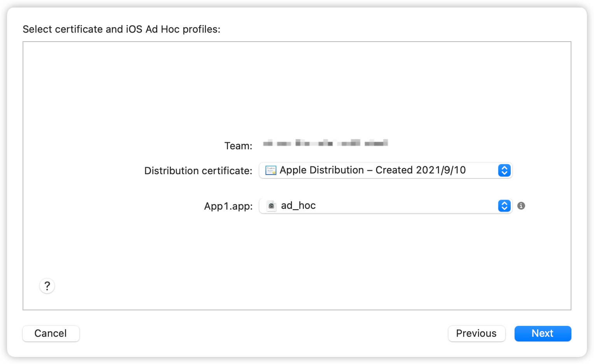Screen dimensions: 594x364
Task: Click the certificate icon in Distribution certificate field
Action: point(271,170)
